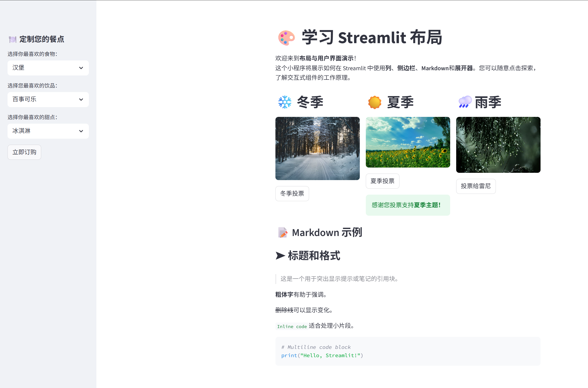
Task: Click the arrow icon before 标题和格式
Action: (280, 256)
